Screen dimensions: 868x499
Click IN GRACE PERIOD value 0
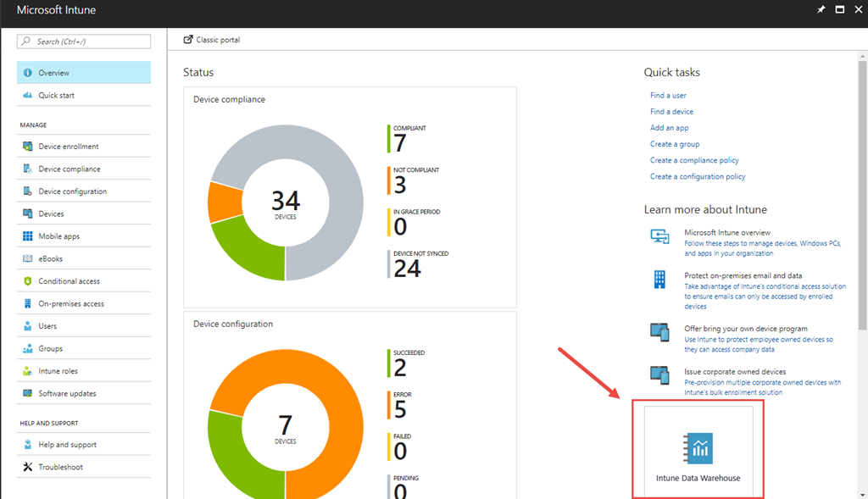(x=400, y=227)
